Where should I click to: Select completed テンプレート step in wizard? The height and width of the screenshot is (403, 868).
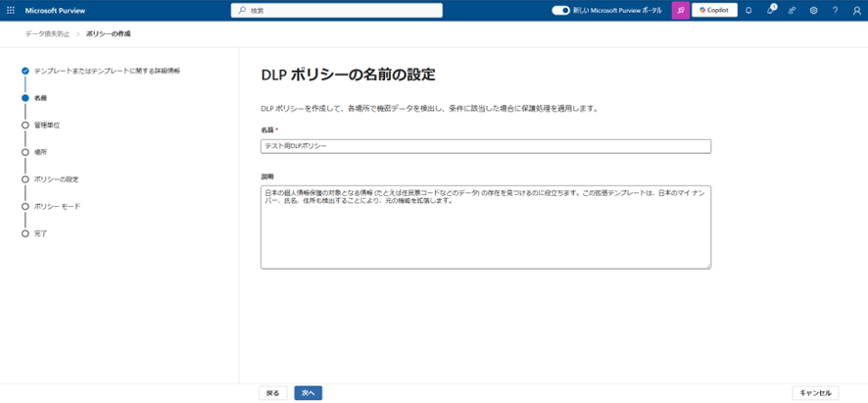coord(106,71)
